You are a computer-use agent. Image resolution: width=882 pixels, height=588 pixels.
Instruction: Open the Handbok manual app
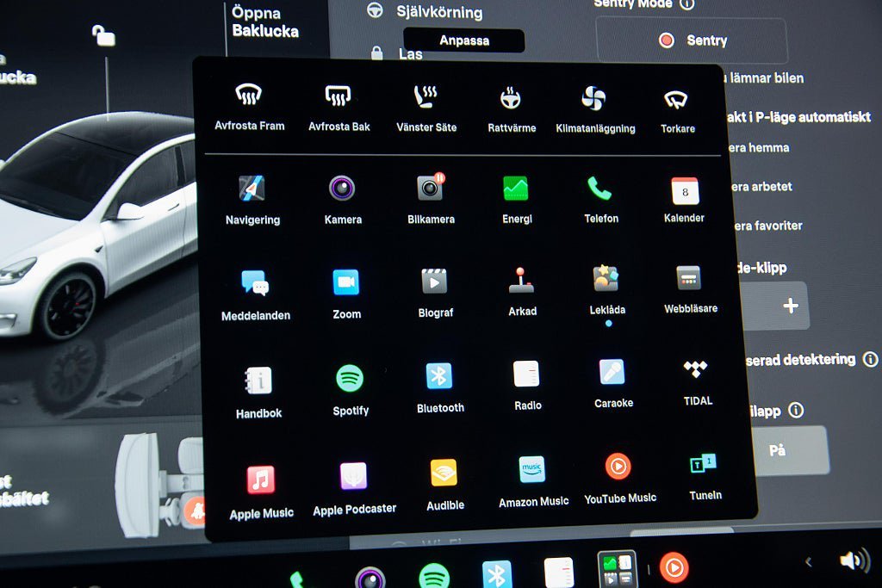click(258, 393)
